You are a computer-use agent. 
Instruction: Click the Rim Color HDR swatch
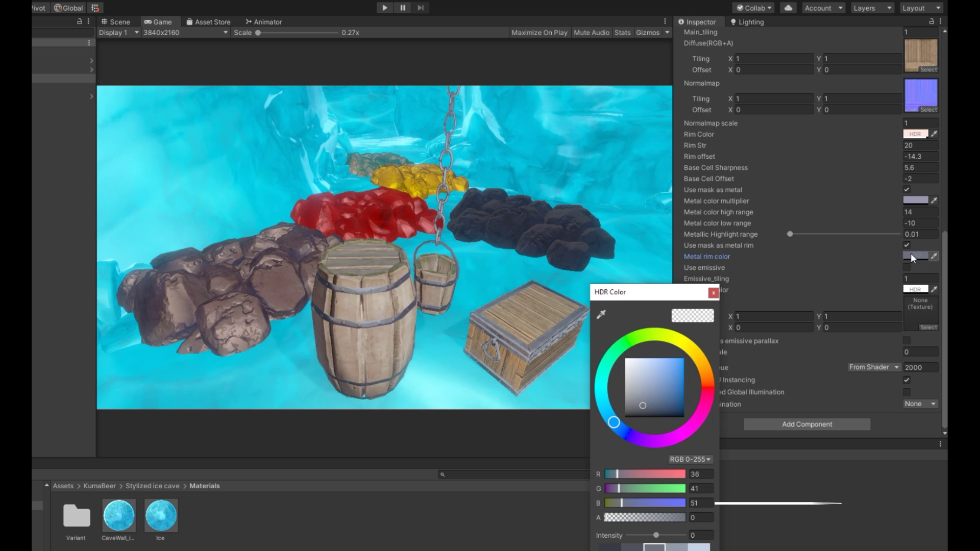tap(916, 134)
